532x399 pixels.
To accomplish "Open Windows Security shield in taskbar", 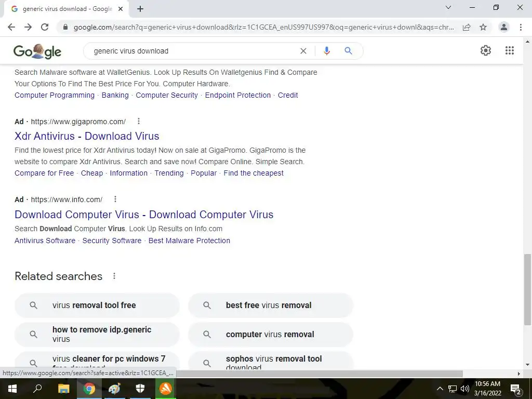I will (x=140, y=389).
